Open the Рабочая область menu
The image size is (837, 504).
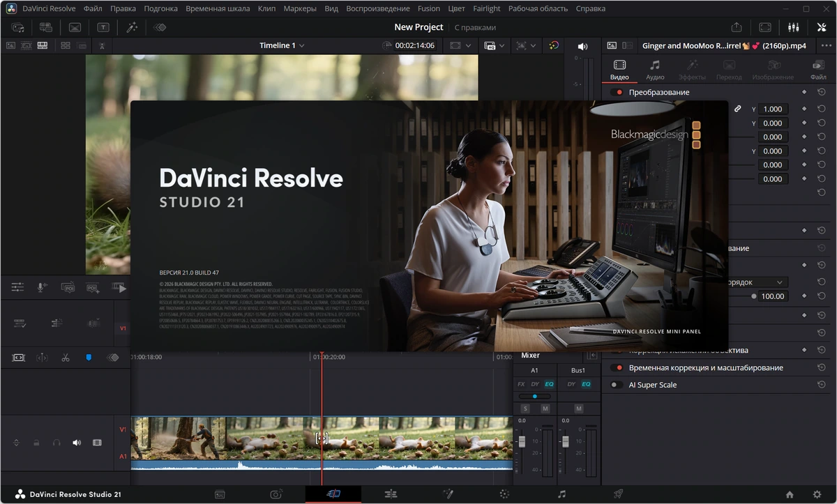536,8
